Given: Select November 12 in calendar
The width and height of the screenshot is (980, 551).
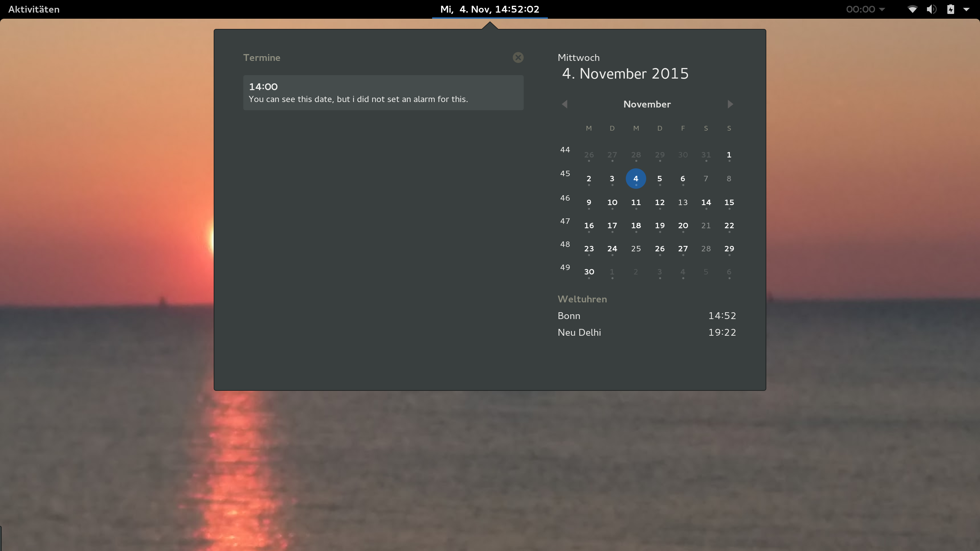Looking at the screenshot, I should point(659,202).
